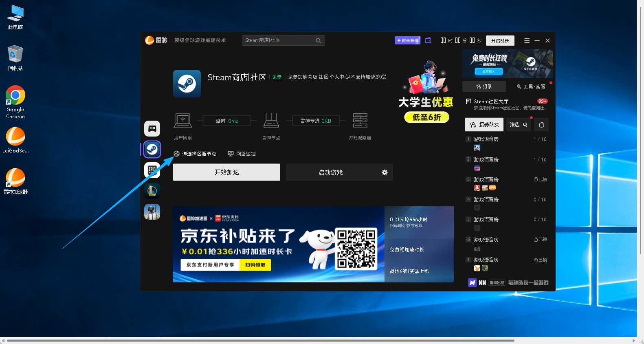Click the 开始加速 button
The width and height of the screenshot is (644, 344).
226,172
